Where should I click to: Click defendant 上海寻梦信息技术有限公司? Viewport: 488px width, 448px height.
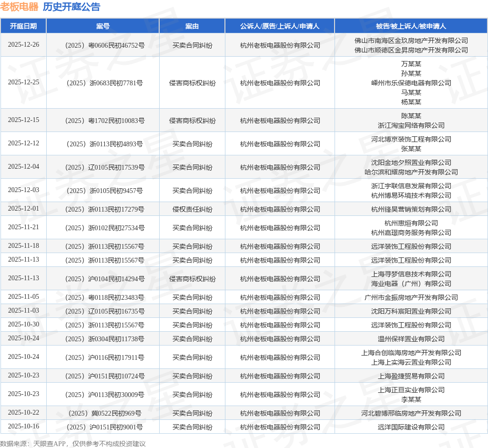tap(411, 274)
